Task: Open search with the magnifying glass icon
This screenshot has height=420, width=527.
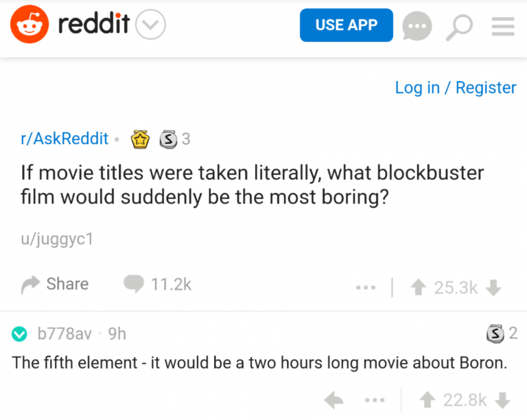Action: tap(460, 27)
